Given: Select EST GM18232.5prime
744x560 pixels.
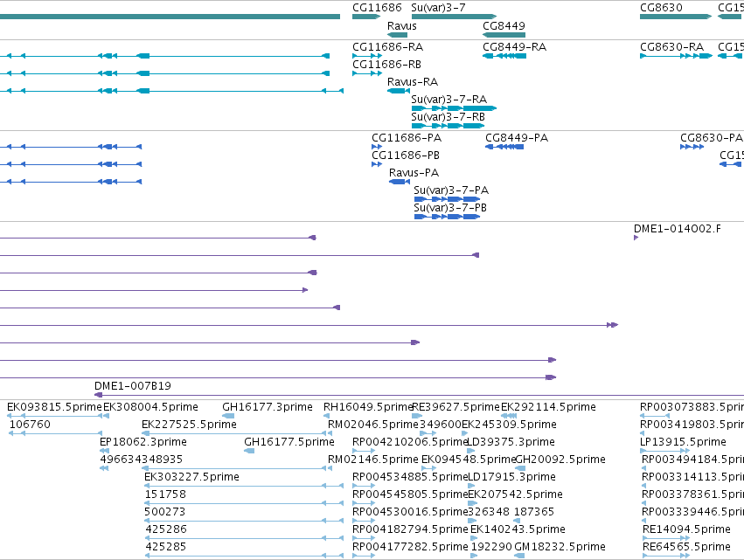Looking at the screenshot, I should coord(519,556).
